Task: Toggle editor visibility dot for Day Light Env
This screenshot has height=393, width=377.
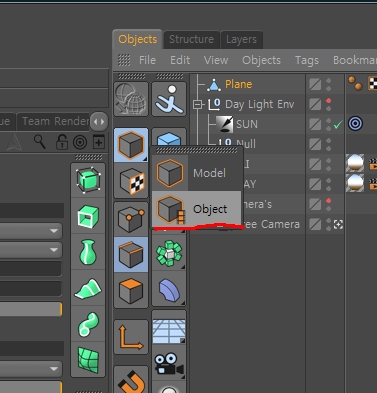Action: (x=328, y=101)
